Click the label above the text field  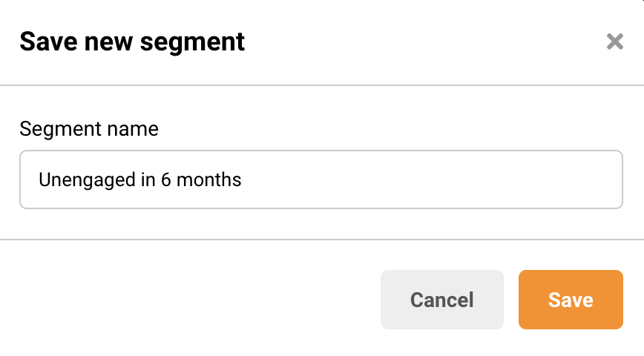[89, 129]
